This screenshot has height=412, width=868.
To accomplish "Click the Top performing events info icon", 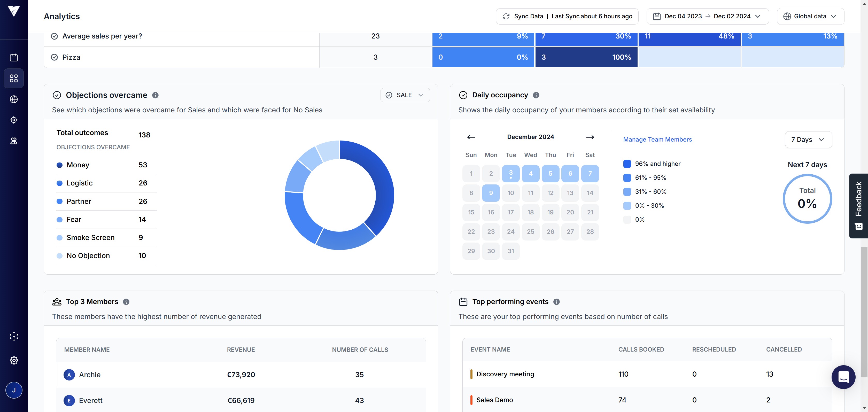I will coord(557,302).
